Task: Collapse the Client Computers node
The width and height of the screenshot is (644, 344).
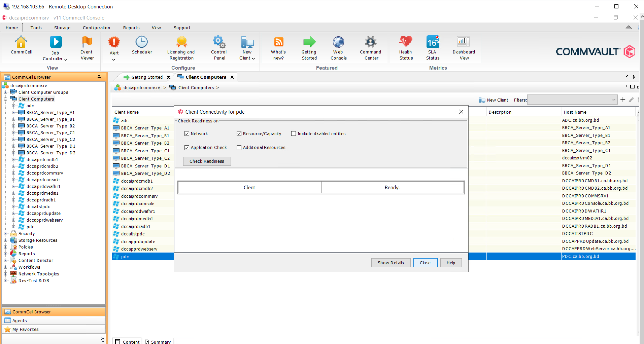Action: pyautogui.click(x=6, y=99)
